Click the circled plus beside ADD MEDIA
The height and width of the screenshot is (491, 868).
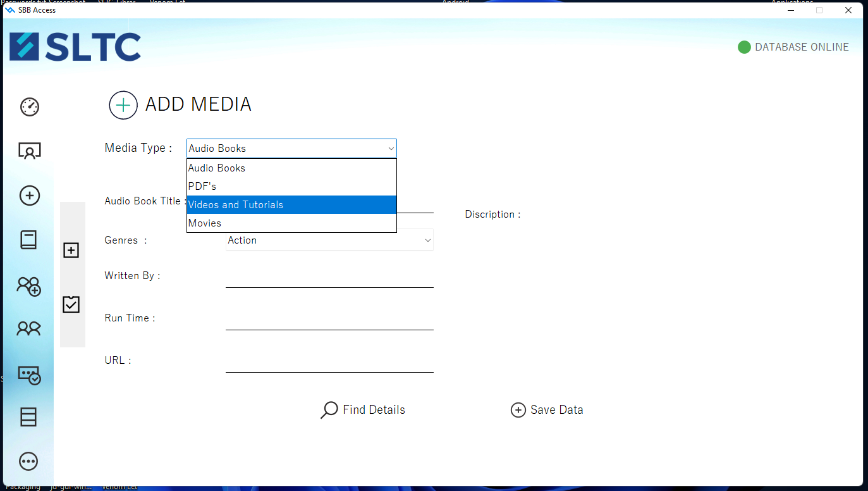pos(123,105)
